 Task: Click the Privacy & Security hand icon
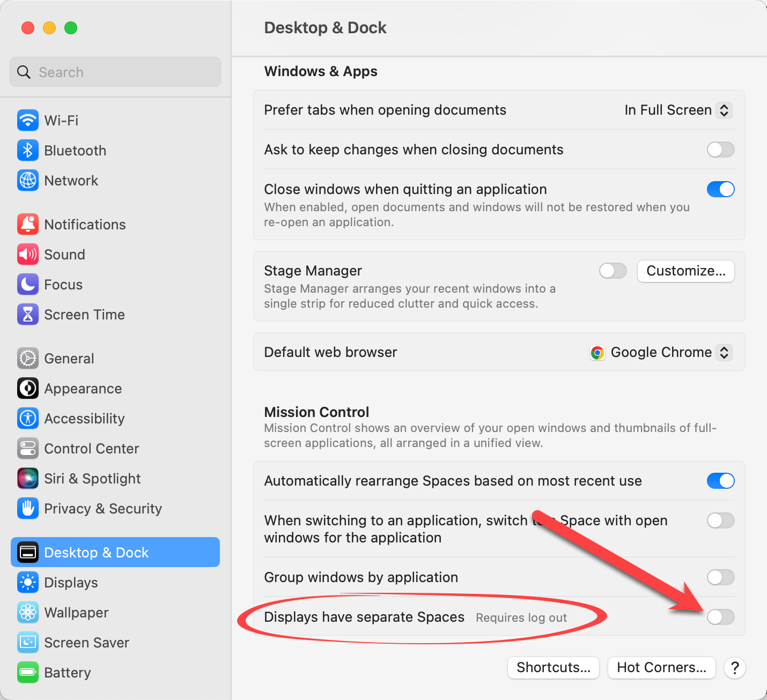28,509
